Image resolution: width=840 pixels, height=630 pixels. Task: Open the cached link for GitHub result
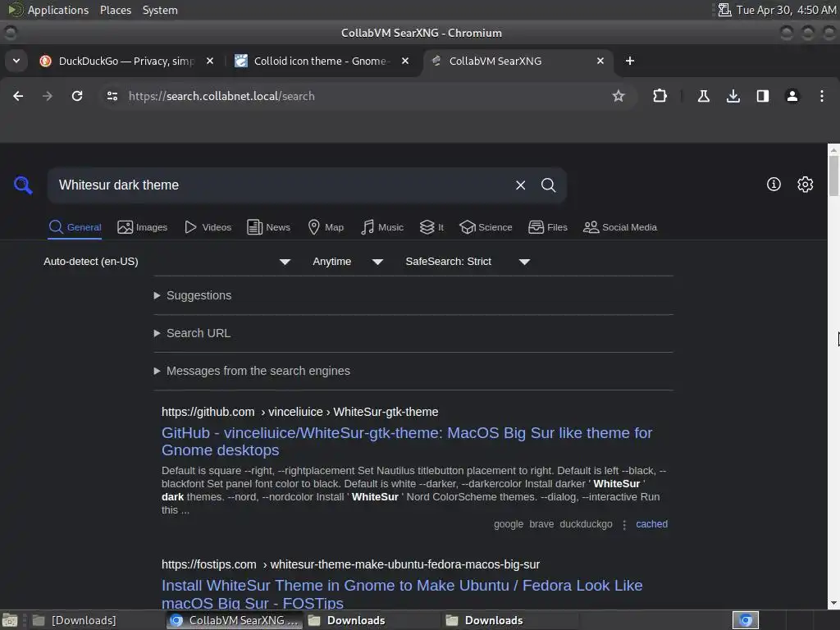click(651, 524)
